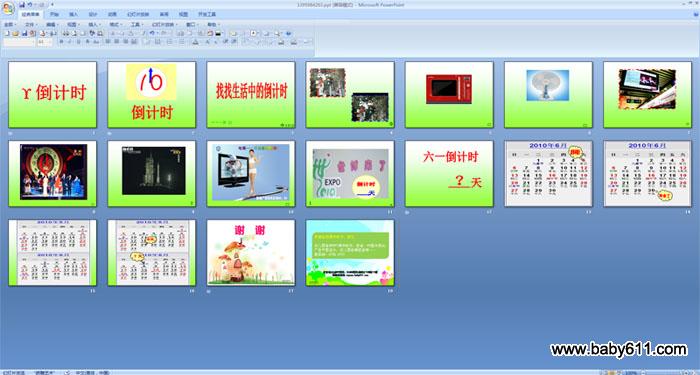Select slide 6 showing electric fan
This screenshot has width=700, height=375.
click(548, 95)
